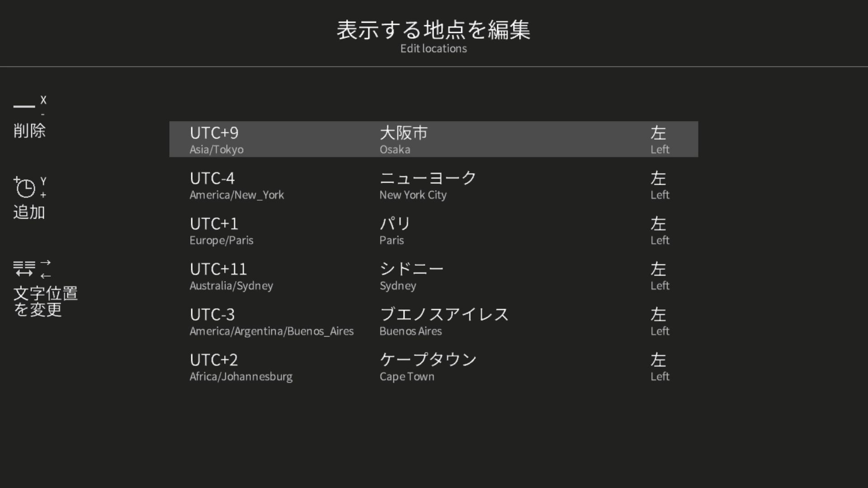The image size is (868, 488).
Task: Click the ブエノスアイレス city name
Action: click(x=444, y=314)
